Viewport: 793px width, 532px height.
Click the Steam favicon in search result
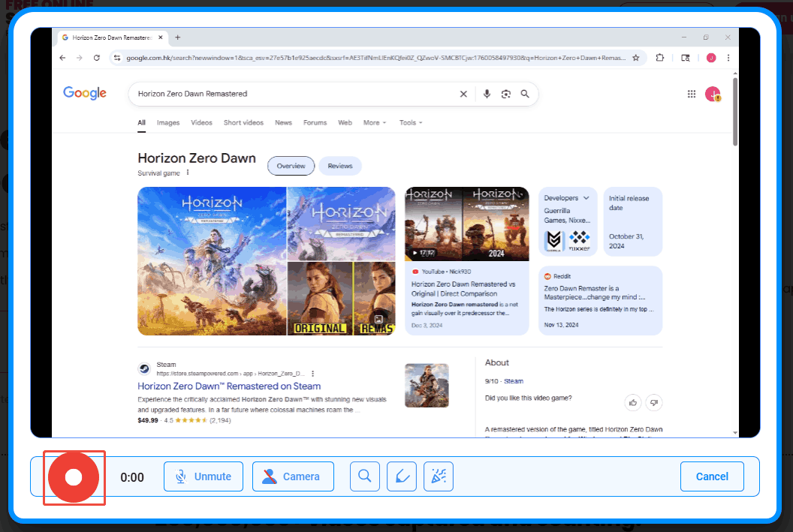pos(144,369)
